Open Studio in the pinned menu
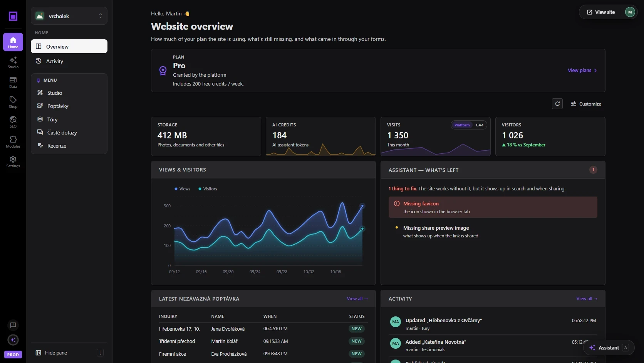This screenshot has width=644, height=363. tap(69, 93)
